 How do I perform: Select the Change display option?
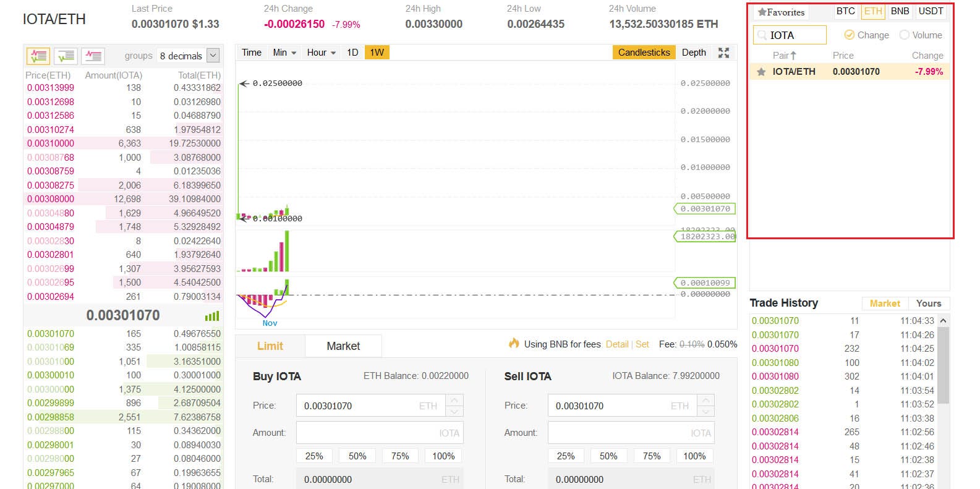point(866,35)
